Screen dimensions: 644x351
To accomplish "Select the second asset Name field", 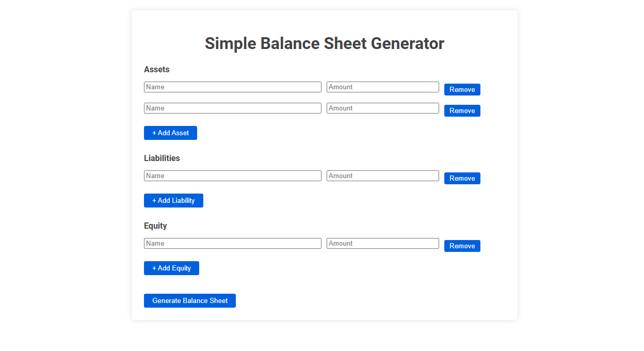I will click(x=232, y=108).
